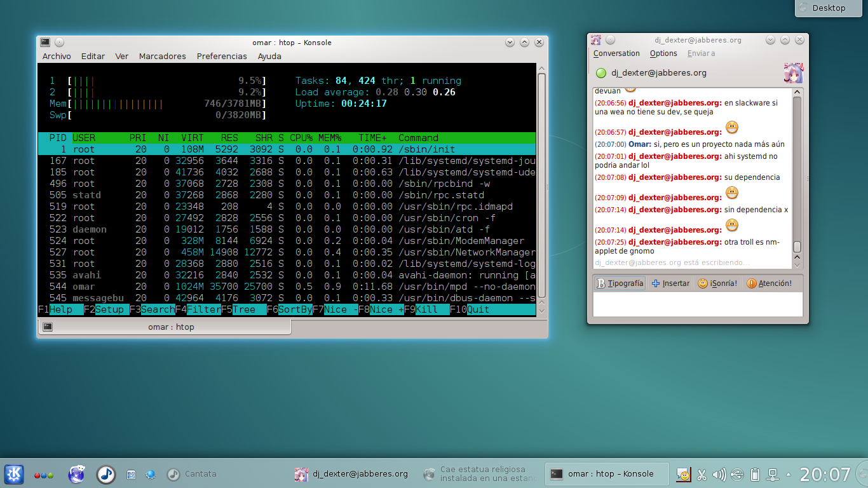Switch to dj_dexter@jabberes.org taskbar entry

(351, 474)
